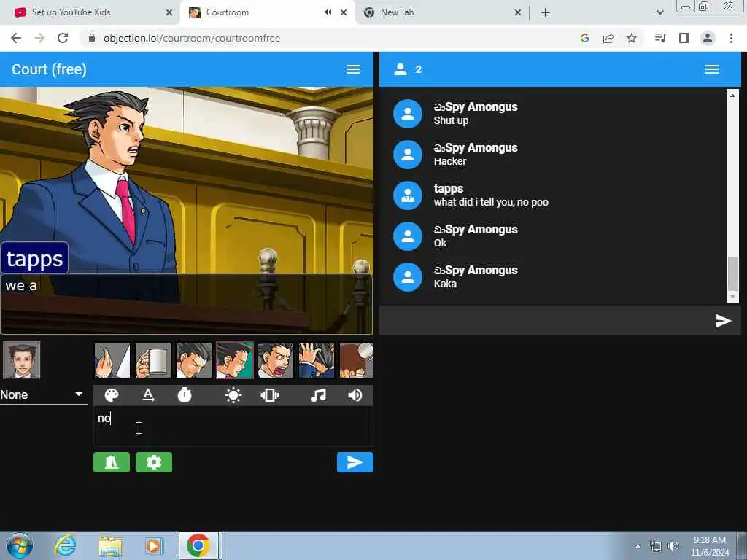This screenshot has height=560, width=747.
Task: Open File Explorer from taskbar
Action: (111, 545)
